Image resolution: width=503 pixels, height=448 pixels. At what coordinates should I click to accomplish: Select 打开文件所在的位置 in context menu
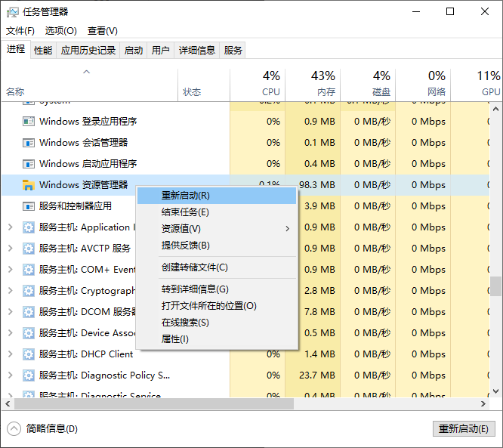pos(209,306)
